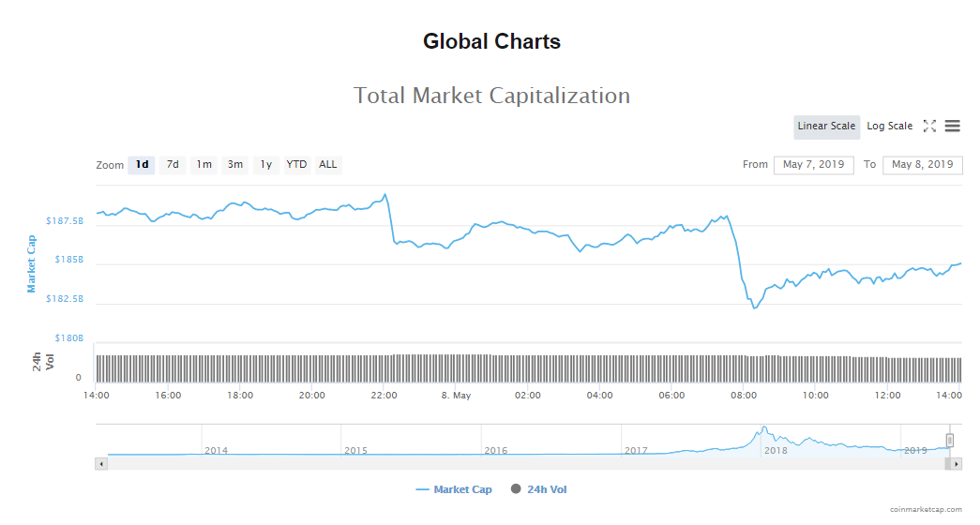Open the fullscreen chart icon

coord(929,127)
